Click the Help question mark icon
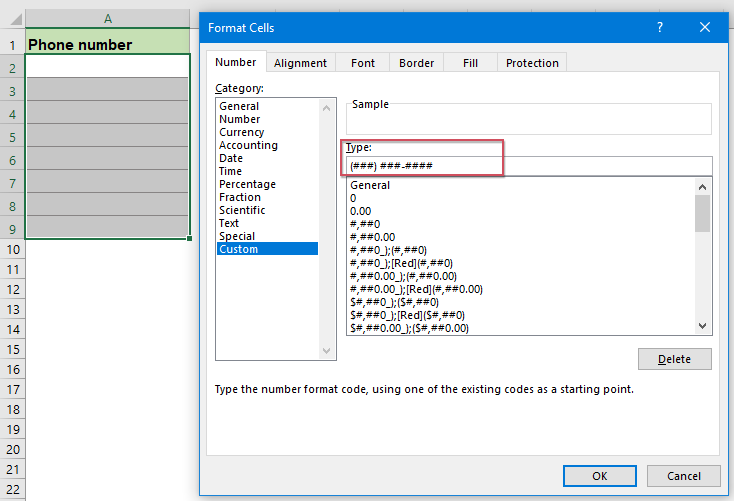734x501 pixels. (659, 27)
